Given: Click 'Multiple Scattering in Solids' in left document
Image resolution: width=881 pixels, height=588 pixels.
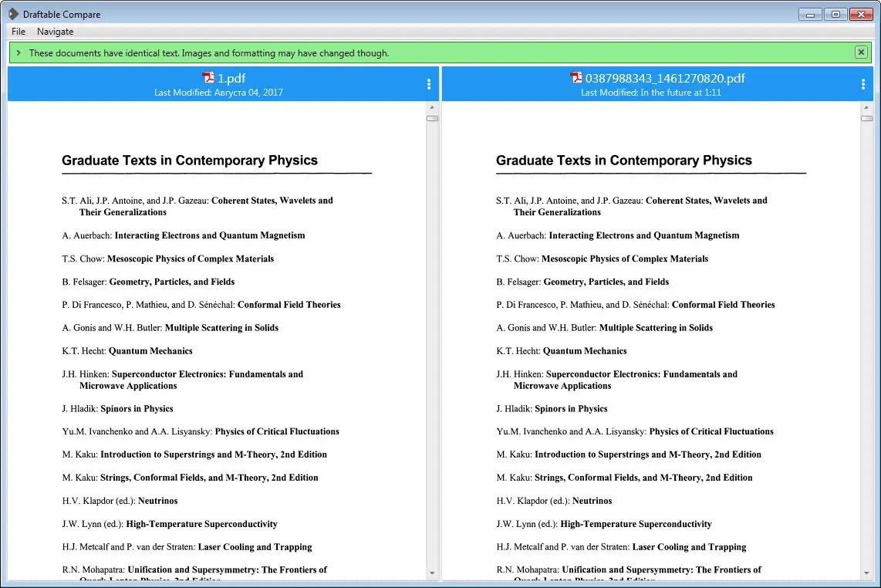Looking at the screenshot, I should (x=221, y=328).
